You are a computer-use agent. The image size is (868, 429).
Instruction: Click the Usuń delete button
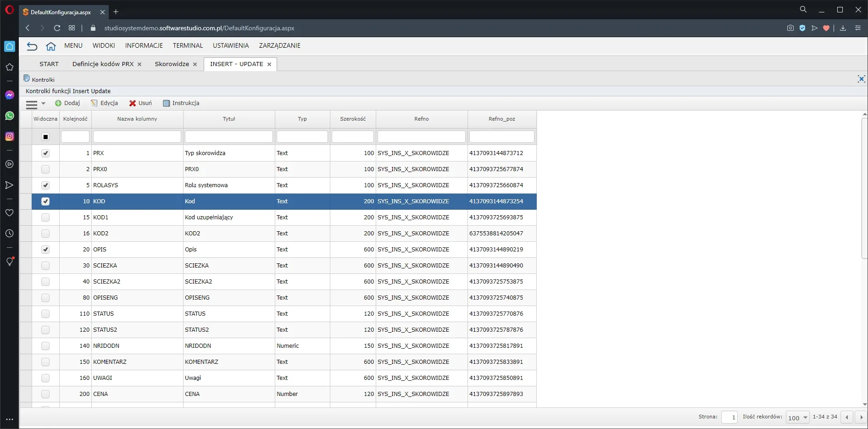140,103
